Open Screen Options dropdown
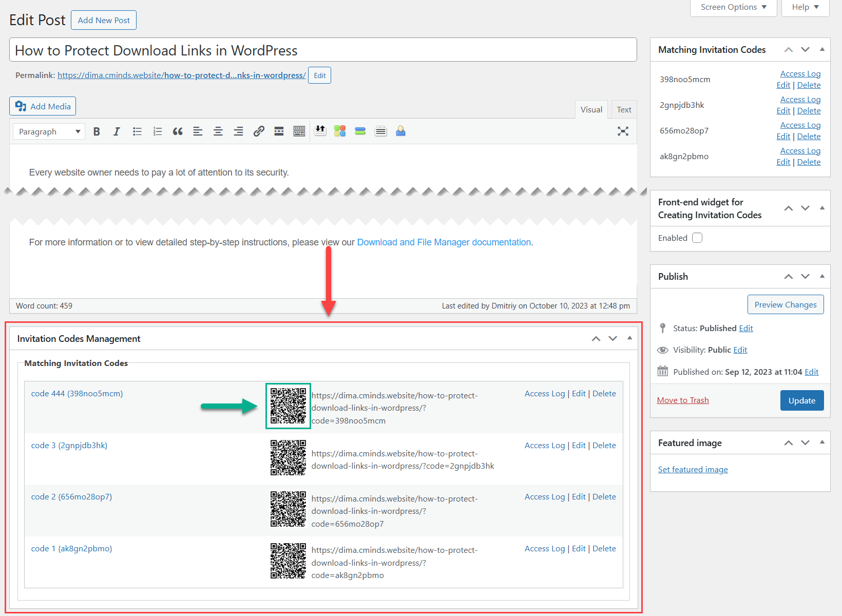Screen dimensions: 842x616 pos(733,7)
